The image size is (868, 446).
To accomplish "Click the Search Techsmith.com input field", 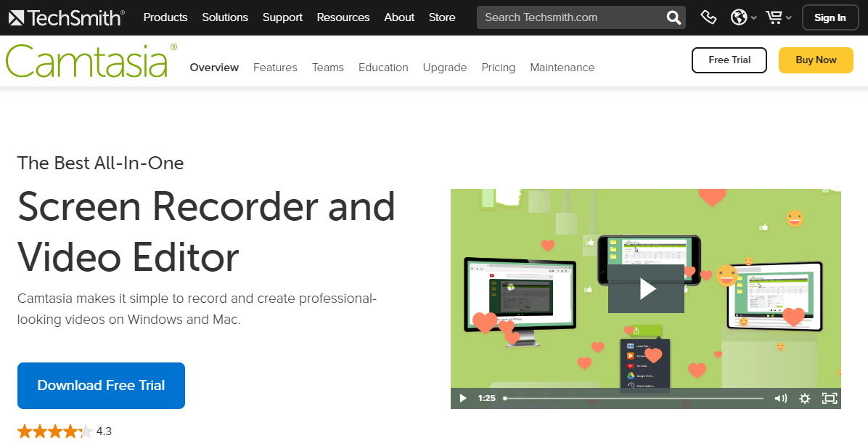I will [x=570, y=17].
